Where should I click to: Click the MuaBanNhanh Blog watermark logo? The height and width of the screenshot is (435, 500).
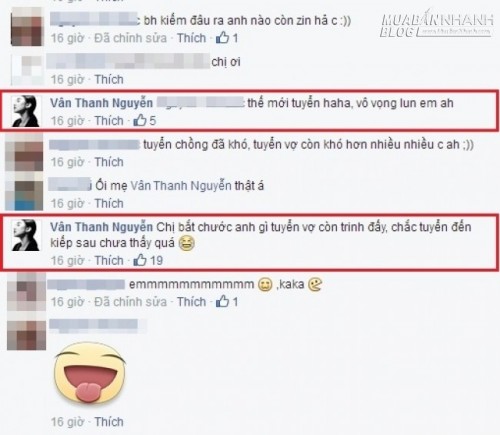pos(437,24)
